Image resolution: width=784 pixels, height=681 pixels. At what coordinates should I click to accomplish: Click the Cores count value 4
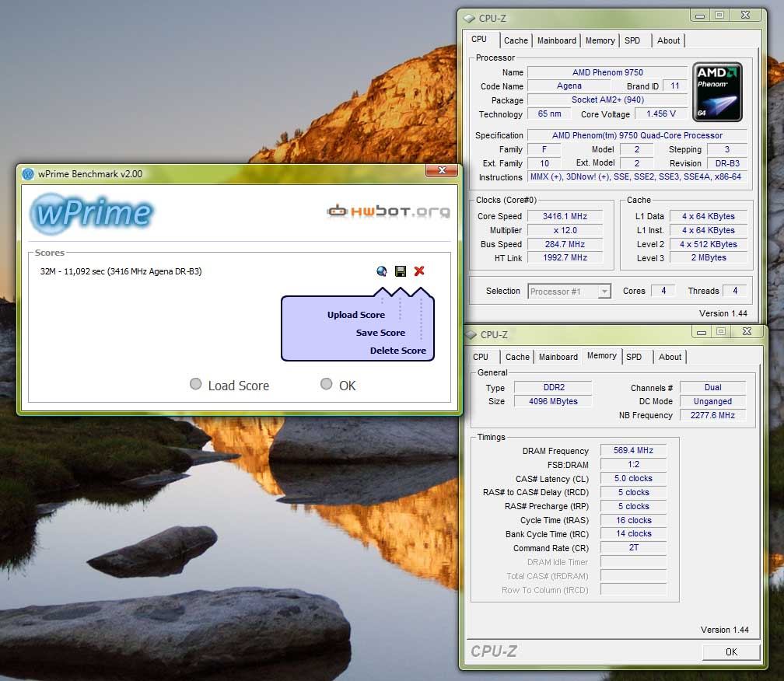point(663,291)
